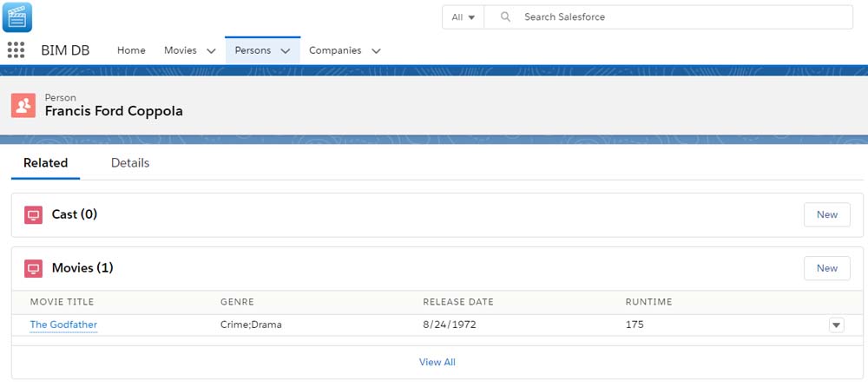Click the search magnifier icon
The image size is (868, 387).
(505, 16)
